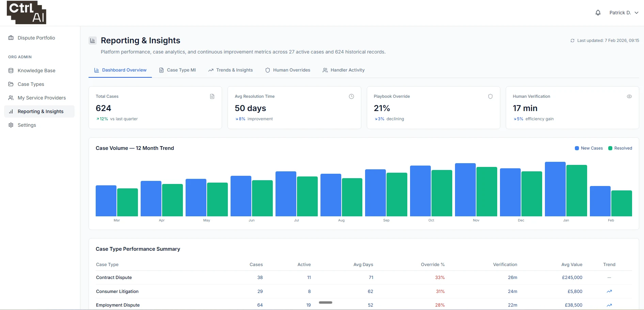The image size is (644, 310).
Task: Click the Consumer Litigation row name
Action: pos(117,292)
